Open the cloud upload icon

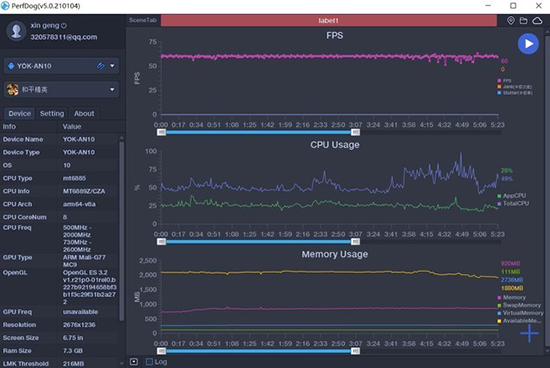point(537,21)
